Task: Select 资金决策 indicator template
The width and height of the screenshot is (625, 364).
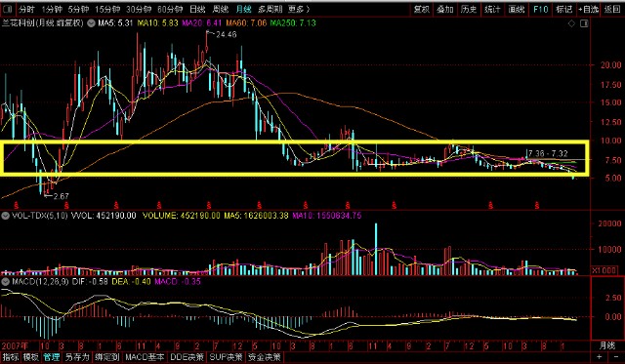Action: point(265,357)
